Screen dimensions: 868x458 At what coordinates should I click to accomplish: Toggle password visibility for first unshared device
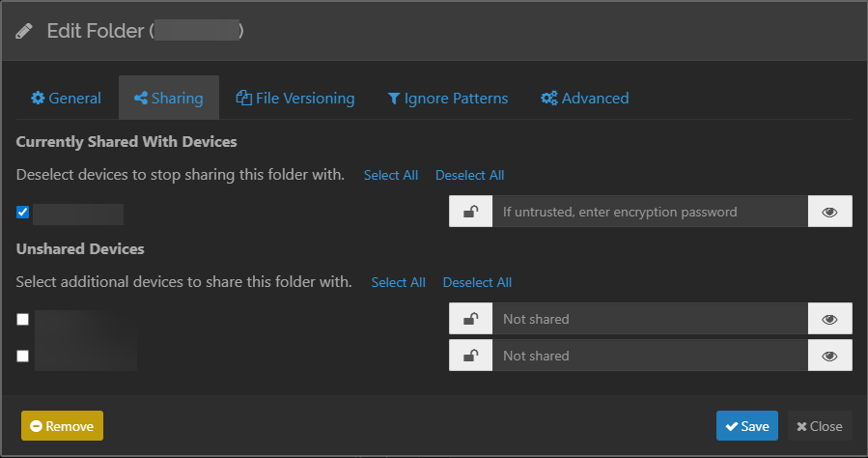[x=829, y=319]
